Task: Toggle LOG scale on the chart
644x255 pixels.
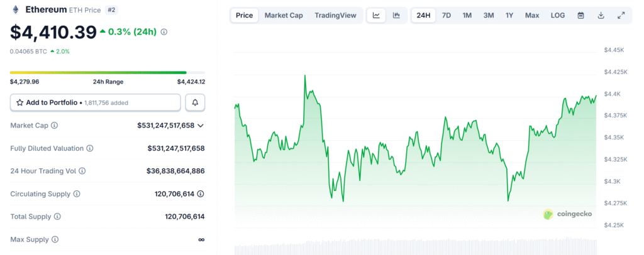Action: tap(558, 15)
